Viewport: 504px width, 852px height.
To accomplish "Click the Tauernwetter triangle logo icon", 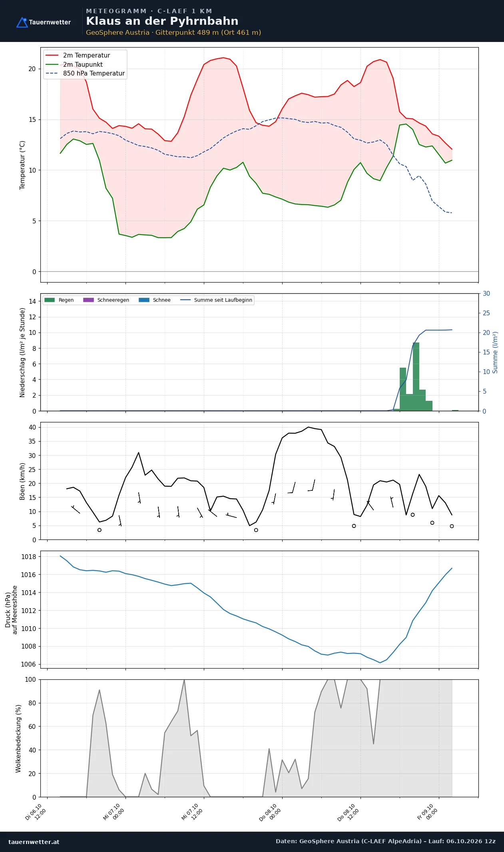I will pos(22,22).
